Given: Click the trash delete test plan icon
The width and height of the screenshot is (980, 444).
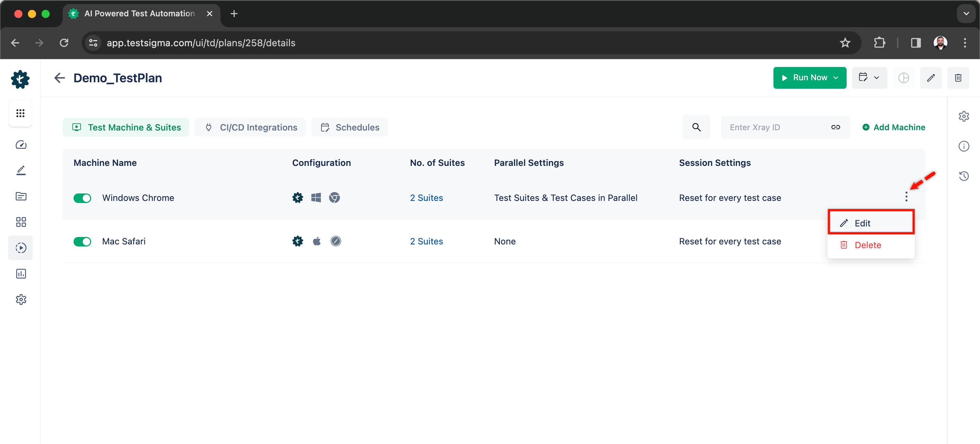Looking at the screenshot, I should click(x=958, y=78).
